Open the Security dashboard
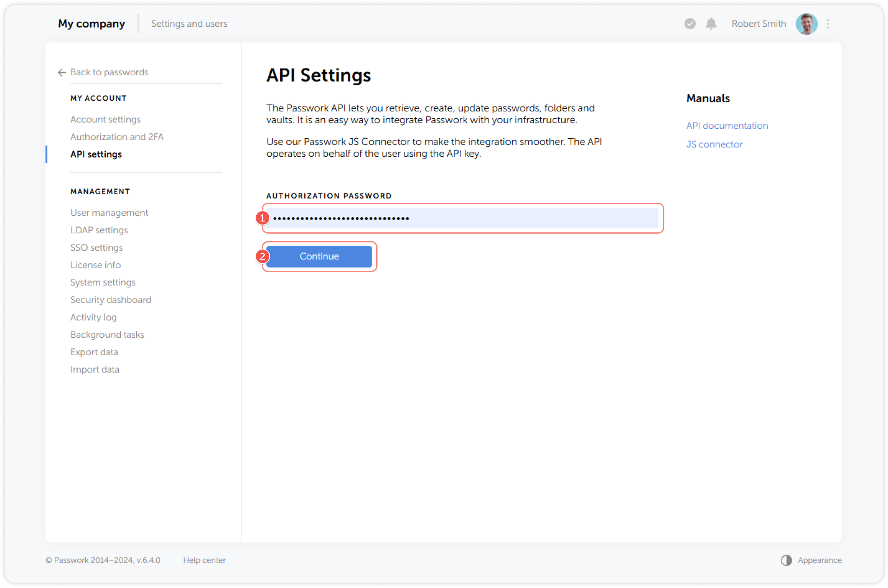This screenshot has height=588, width=888. tap(110, 300)
